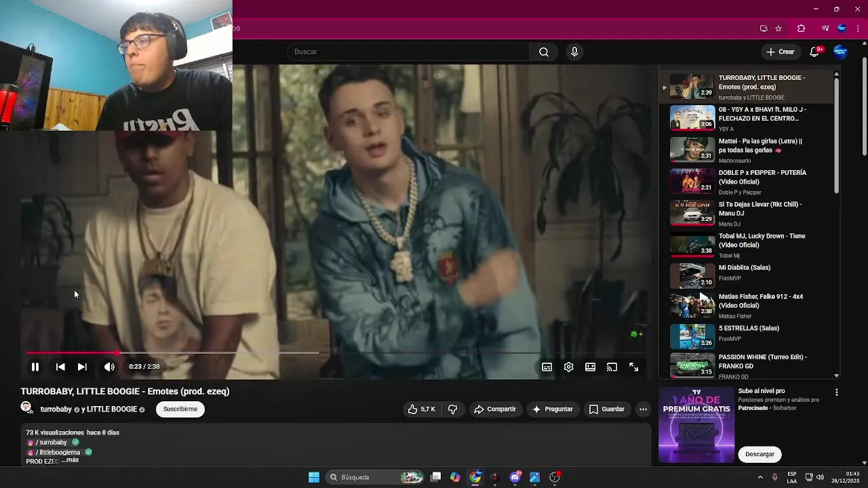Click Suscribirme subscribe button
This screenshot has height=488, width=868.
tap(180, 409)
